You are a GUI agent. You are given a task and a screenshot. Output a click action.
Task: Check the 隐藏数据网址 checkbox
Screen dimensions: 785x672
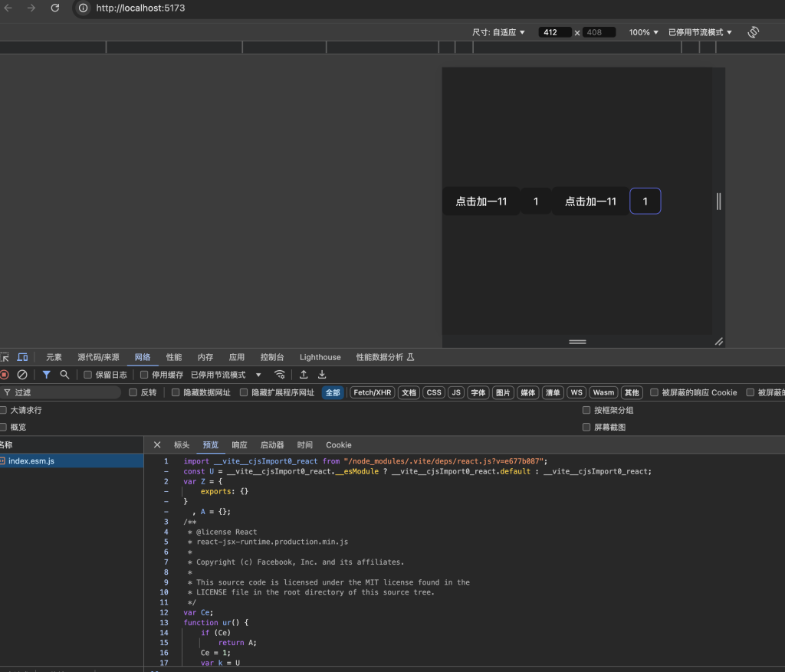click(176, 392)
